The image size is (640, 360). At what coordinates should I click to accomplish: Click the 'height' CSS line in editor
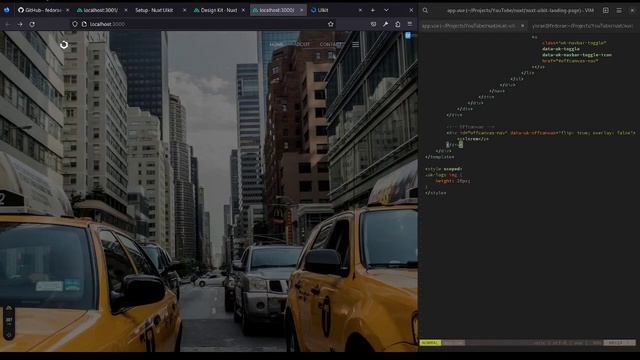click(x=453, y=181)
